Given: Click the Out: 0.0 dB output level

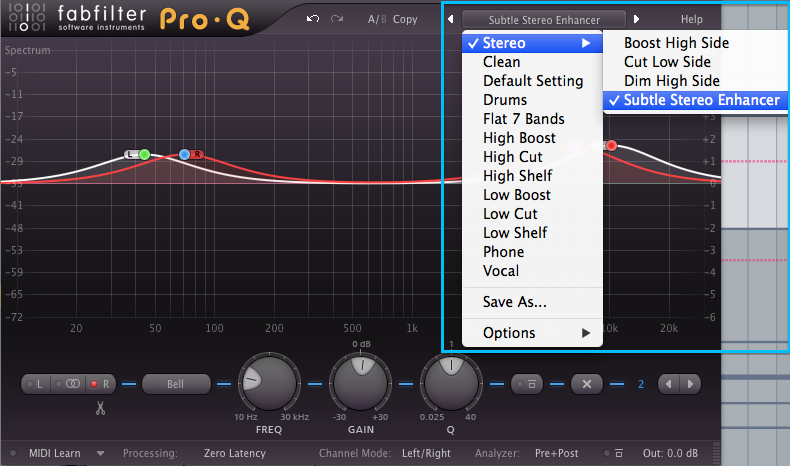Looking at the screenshot, I should tap(670, 453).
